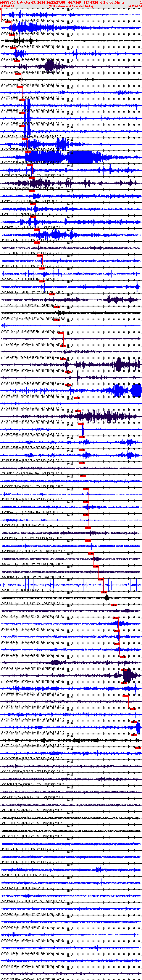Image resolution: width=142 pixels, height=980 pixels.
Task: Select the PB B927 EHZ trace label
Action: (x=33, y=266)
